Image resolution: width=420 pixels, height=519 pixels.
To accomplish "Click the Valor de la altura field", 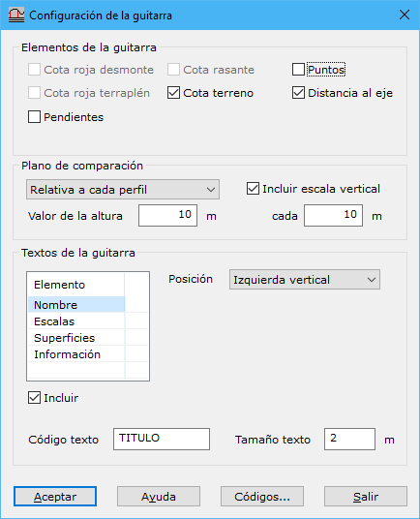I will coord(168,216).
